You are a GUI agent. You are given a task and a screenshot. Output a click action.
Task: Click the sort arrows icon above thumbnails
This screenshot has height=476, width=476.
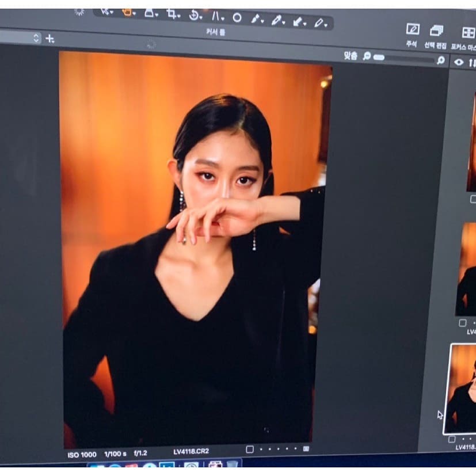click(472, 63)
